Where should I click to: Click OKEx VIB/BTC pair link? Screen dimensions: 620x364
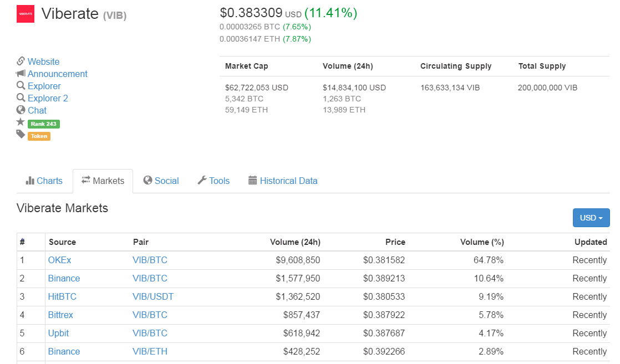150,260
